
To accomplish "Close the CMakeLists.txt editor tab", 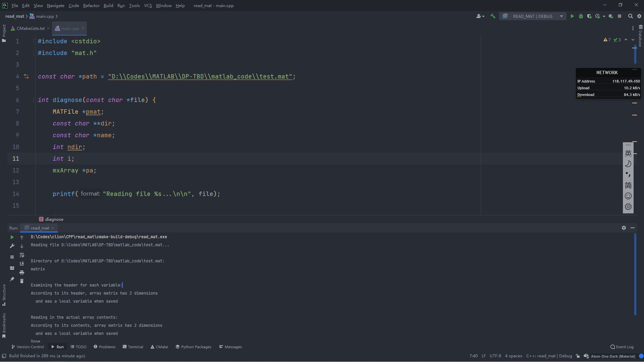I will tap(48, 29).
